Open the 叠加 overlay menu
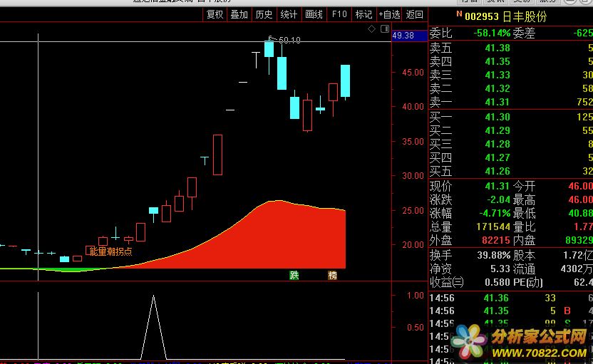This screenshot has height=364, width=593. click(x=239, y=14)
